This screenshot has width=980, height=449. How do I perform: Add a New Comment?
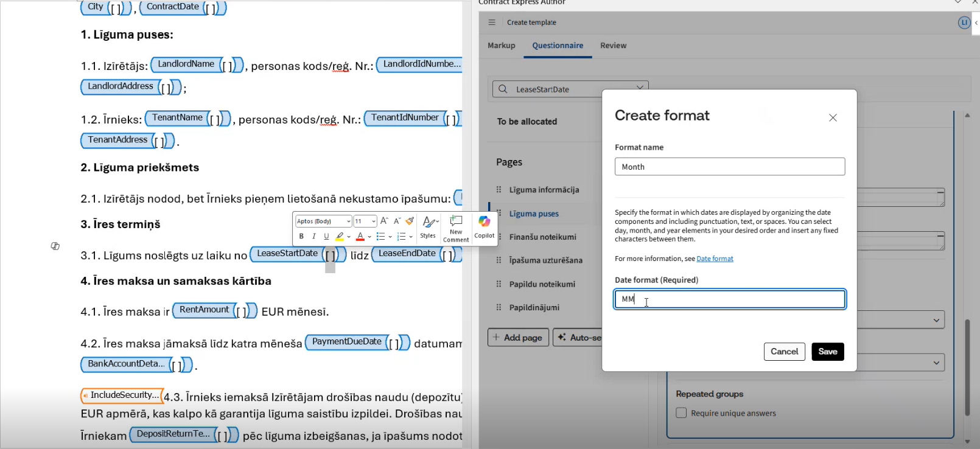[456, 228]
